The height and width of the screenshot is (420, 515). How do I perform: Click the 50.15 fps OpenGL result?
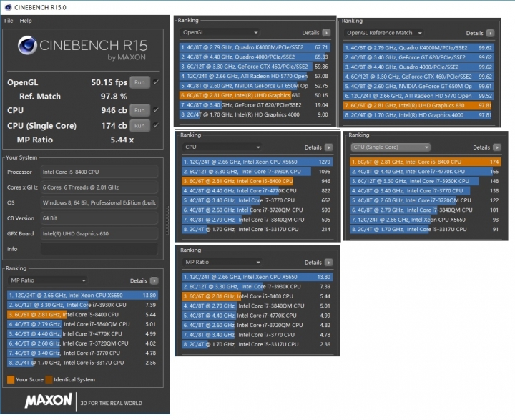tap(109, 82)
